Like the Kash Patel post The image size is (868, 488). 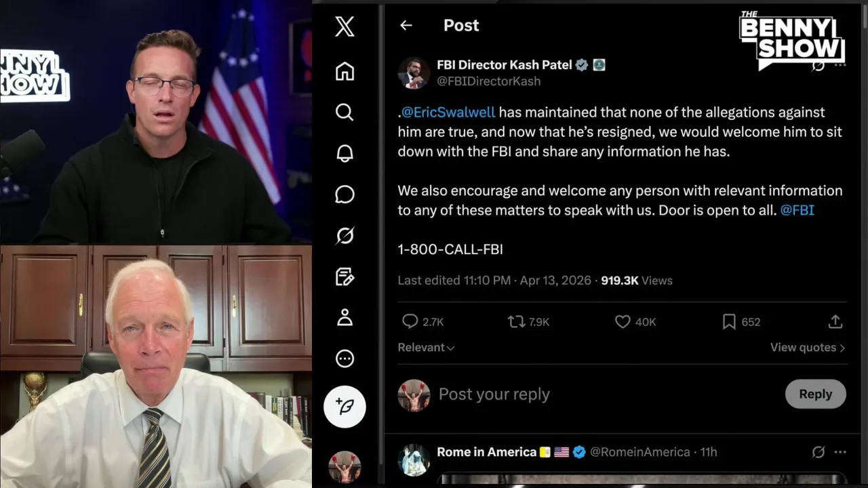[x=623, y=322]
